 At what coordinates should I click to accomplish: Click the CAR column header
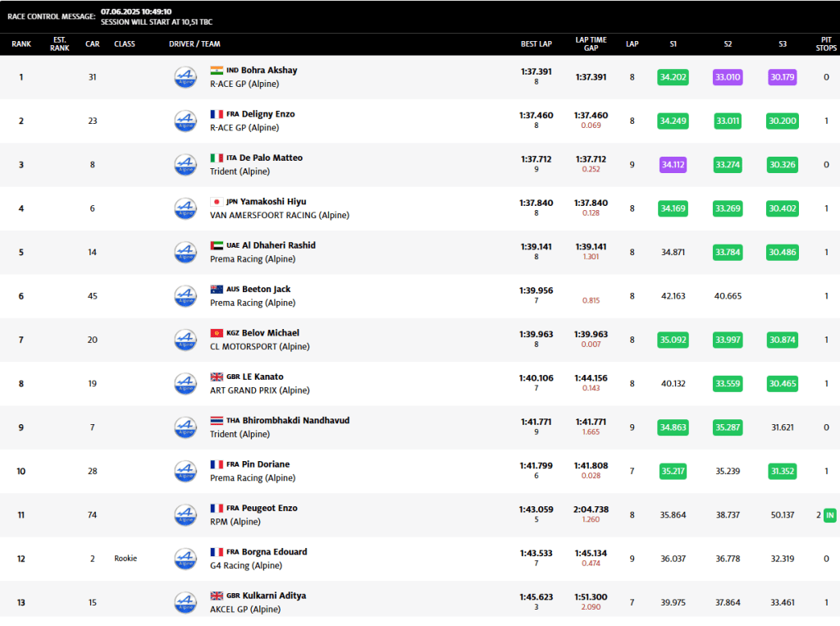pyautogui.click(x=93, y=44)
